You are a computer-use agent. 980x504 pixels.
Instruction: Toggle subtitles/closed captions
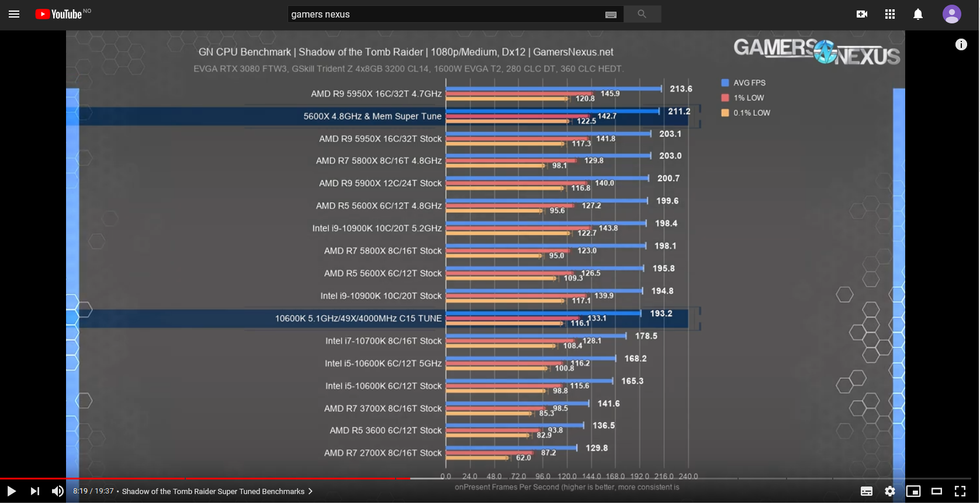coord(867,491)
